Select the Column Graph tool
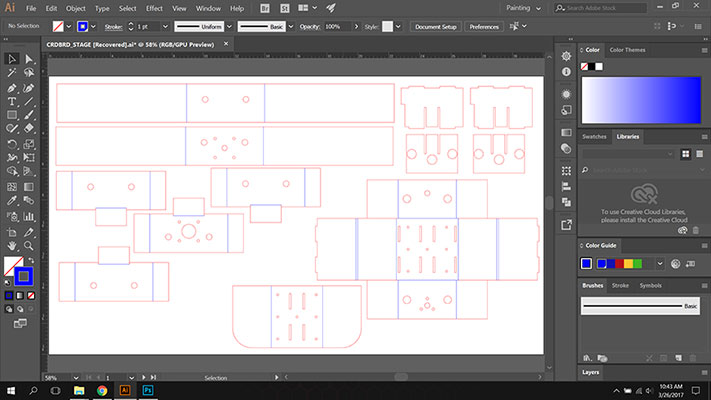Viewport: 711px width, 400px height. (x=29, y=217)
